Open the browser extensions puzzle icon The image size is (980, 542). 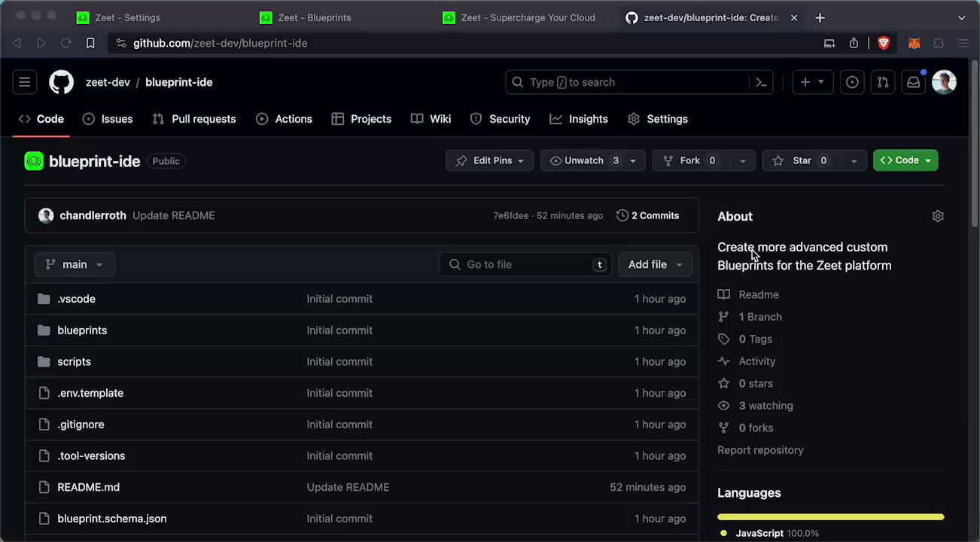[939, 43]
